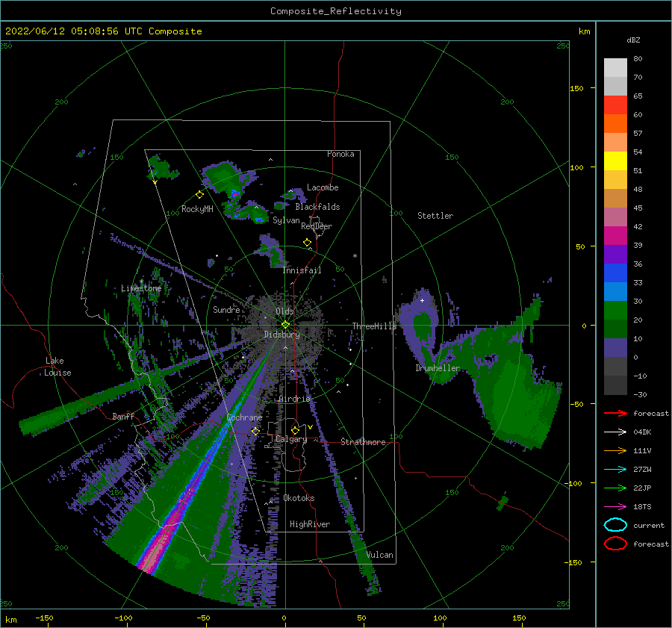
Task: Click the Lacombe label
Action: [x=323, y=187]
